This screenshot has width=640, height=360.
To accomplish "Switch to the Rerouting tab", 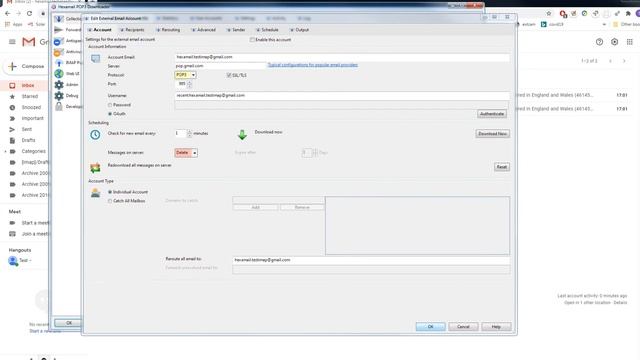I will [x=168, y=30].
